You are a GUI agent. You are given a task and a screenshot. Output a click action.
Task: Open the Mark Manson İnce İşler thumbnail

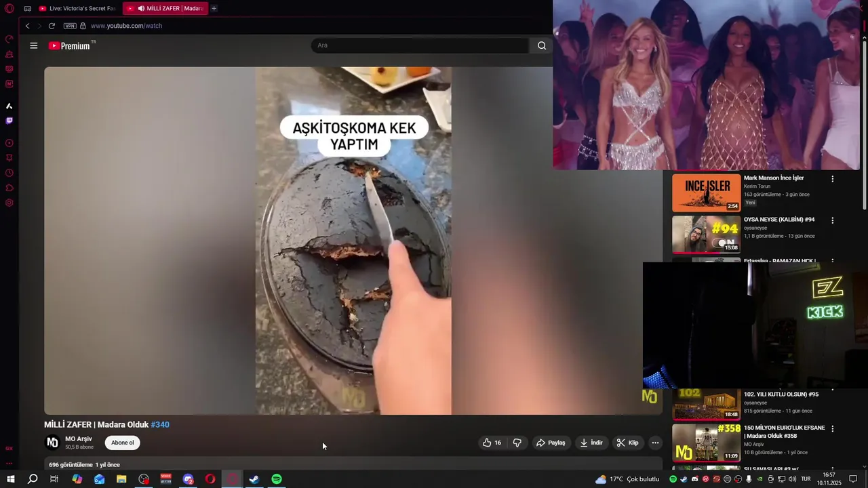[x=707, y=193]
